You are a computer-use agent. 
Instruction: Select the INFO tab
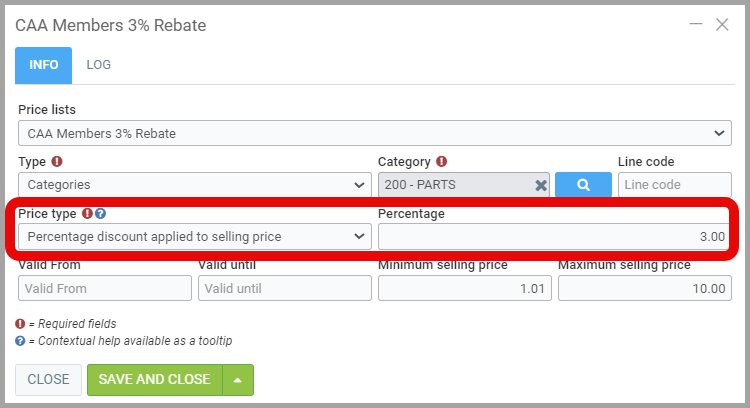coord(43,64)
